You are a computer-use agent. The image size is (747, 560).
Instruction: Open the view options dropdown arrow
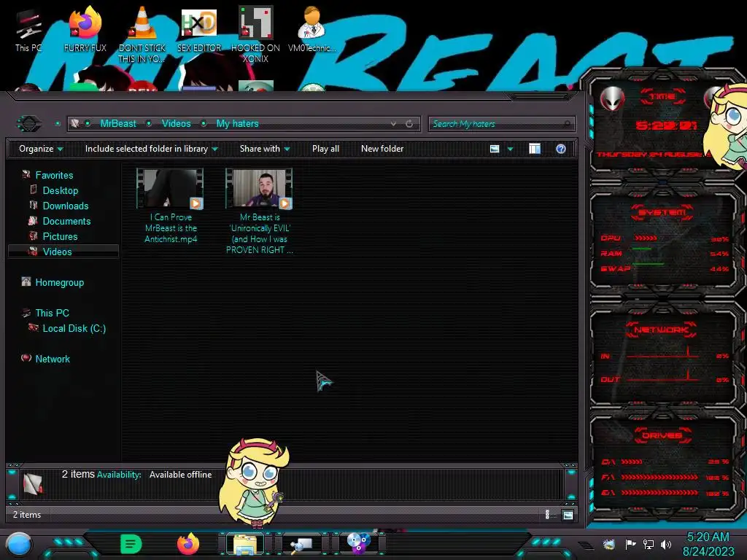pos(510,149)
